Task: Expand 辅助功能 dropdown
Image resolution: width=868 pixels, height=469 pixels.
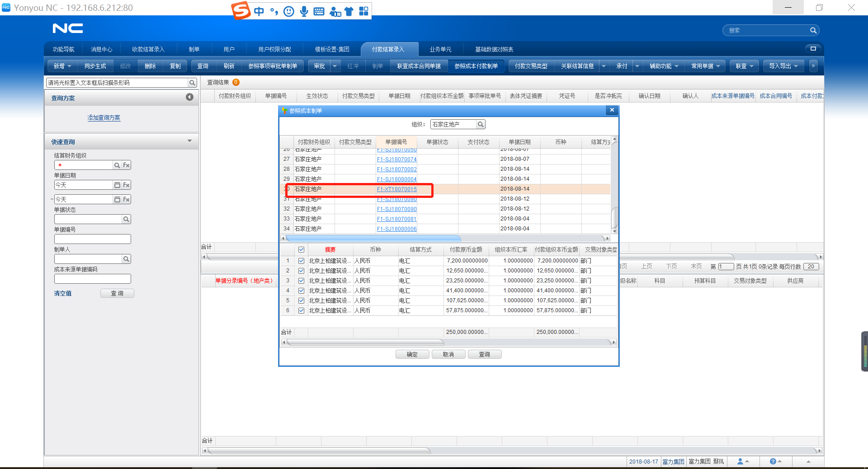Action: click(x=677, y=66)
